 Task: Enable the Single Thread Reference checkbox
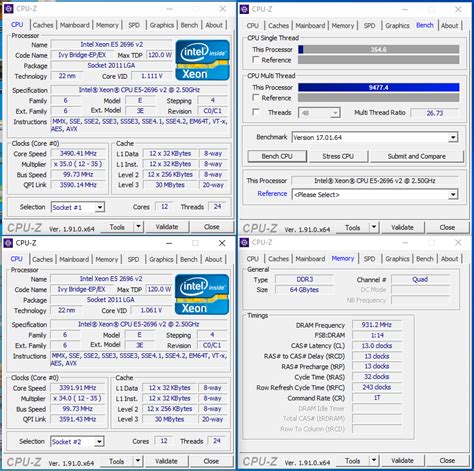(x=256, y=60)
